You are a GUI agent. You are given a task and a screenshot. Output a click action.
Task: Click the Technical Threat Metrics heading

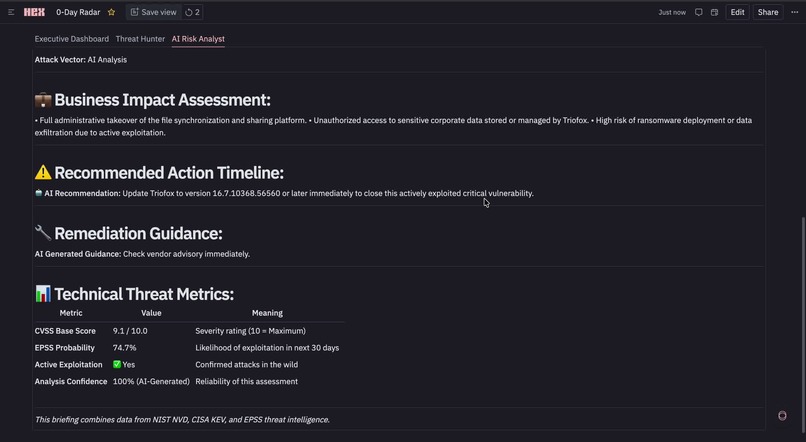tap(144, 294)
